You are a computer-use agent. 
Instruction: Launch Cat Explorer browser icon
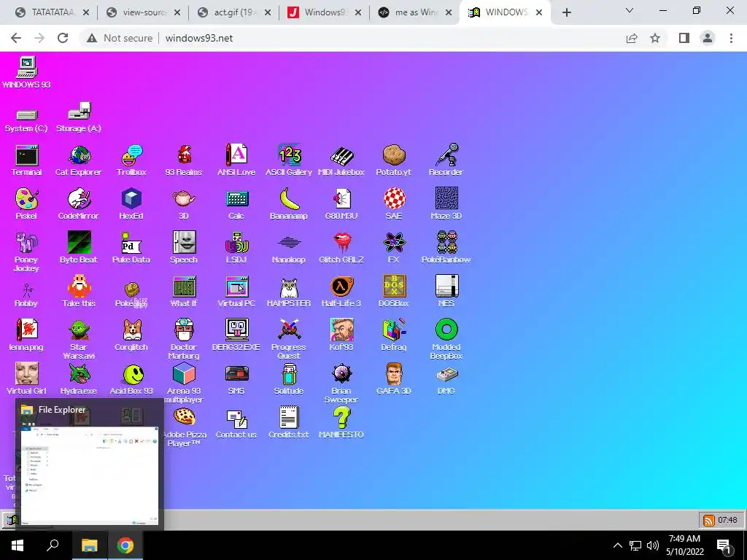click(x=79, y=160)
